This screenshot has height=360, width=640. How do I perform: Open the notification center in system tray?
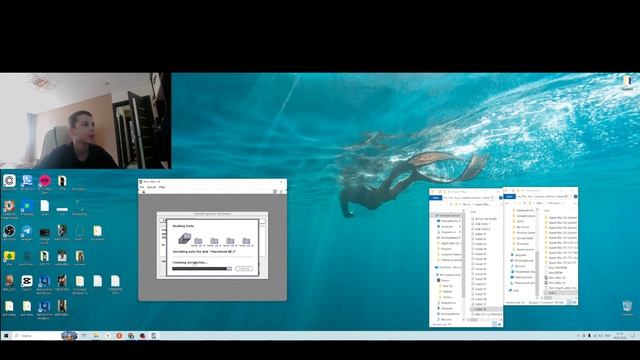pos(633,336)
